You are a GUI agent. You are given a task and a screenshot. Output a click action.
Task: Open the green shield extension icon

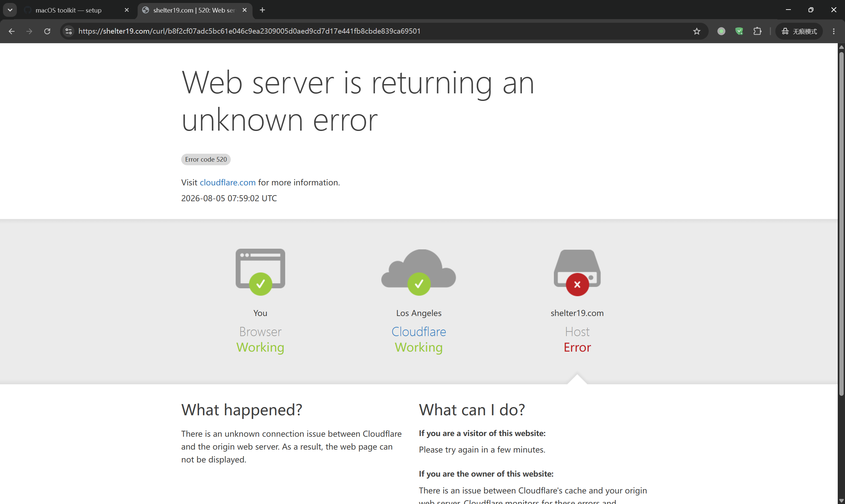(739, 31)
